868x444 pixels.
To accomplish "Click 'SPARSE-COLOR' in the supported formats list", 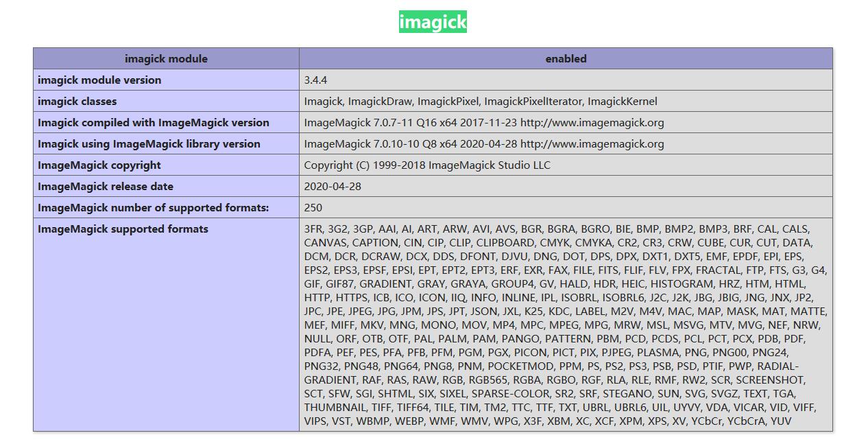I will coord(510,394).
